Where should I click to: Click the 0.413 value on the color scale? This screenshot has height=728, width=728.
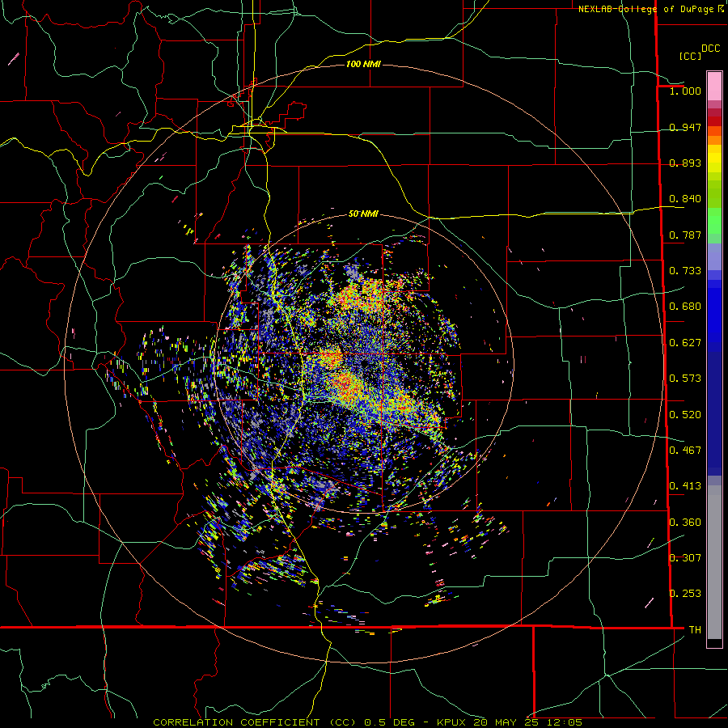tap(685, 486)
